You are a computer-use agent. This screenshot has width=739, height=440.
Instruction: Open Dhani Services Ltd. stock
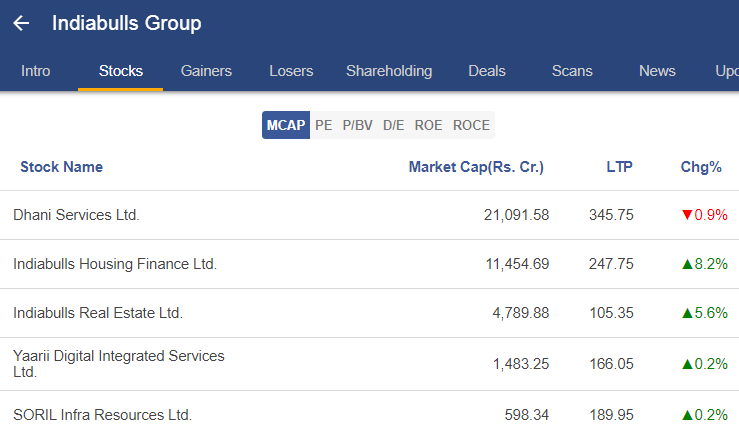(370, 215)
